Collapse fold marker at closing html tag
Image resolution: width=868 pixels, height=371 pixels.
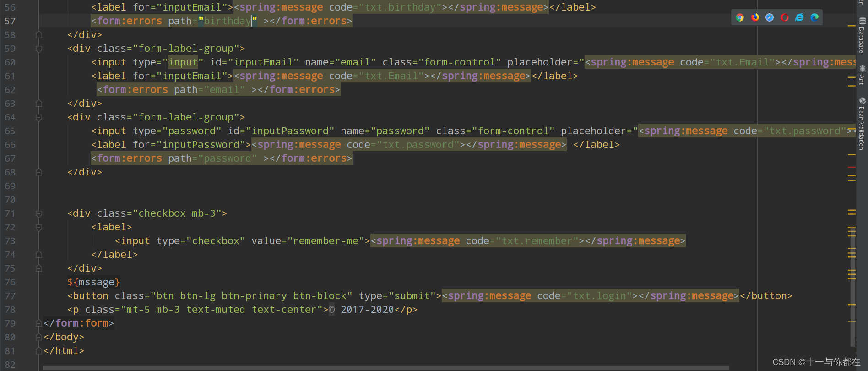point(39,351)
